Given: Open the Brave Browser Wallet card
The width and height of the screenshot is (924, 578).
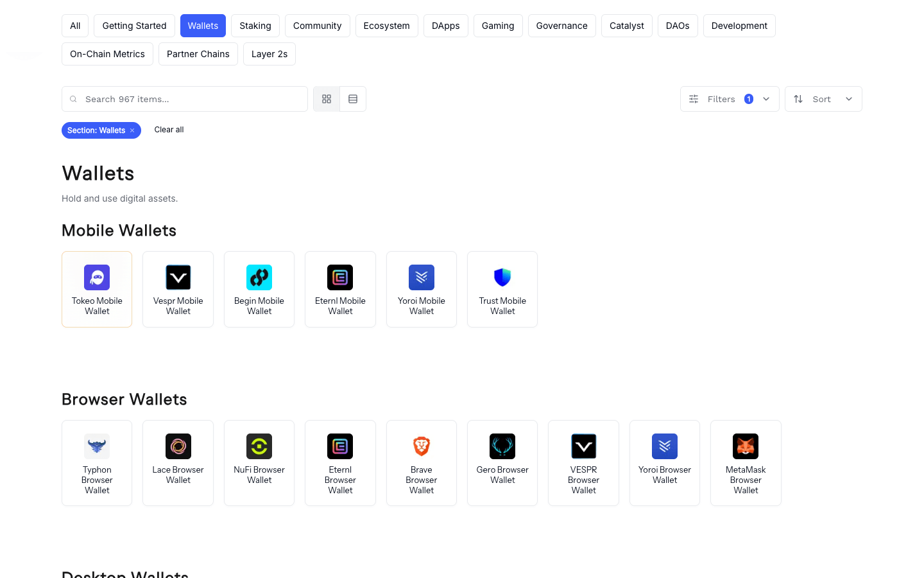Looking at the screenshot, I should [422, 462].
